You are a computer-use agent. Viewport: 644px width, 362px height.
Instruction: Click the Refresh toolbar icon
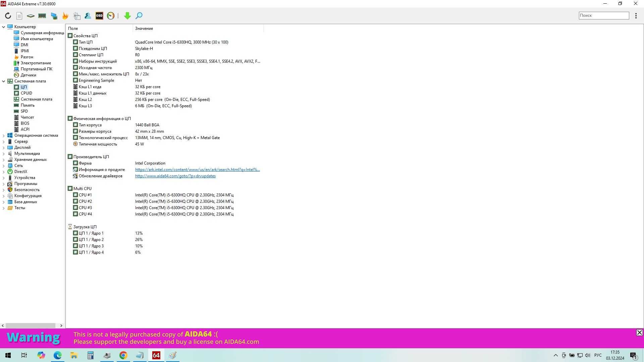(x=8, y=16)
